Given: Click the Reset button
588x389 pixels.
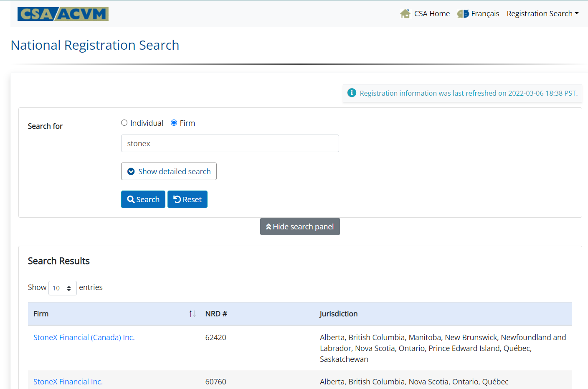Looking at the screenshot, I should (x=188, y=199).
